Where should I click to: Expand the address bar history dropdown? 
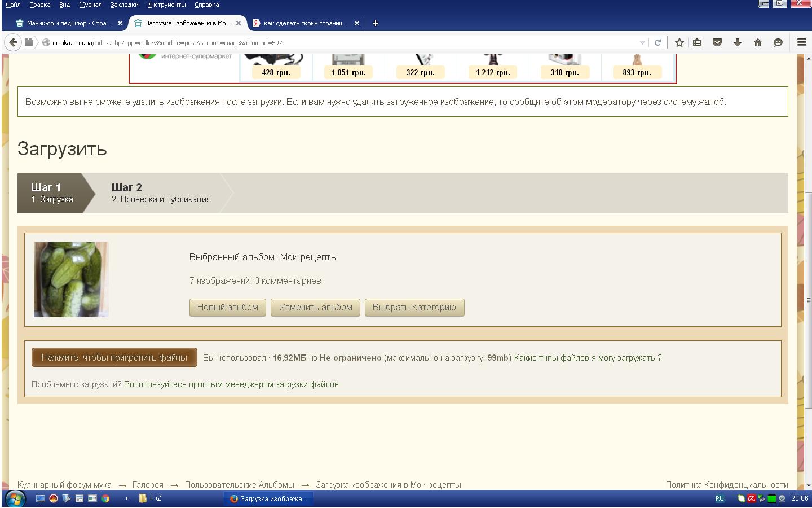[642, 42]
